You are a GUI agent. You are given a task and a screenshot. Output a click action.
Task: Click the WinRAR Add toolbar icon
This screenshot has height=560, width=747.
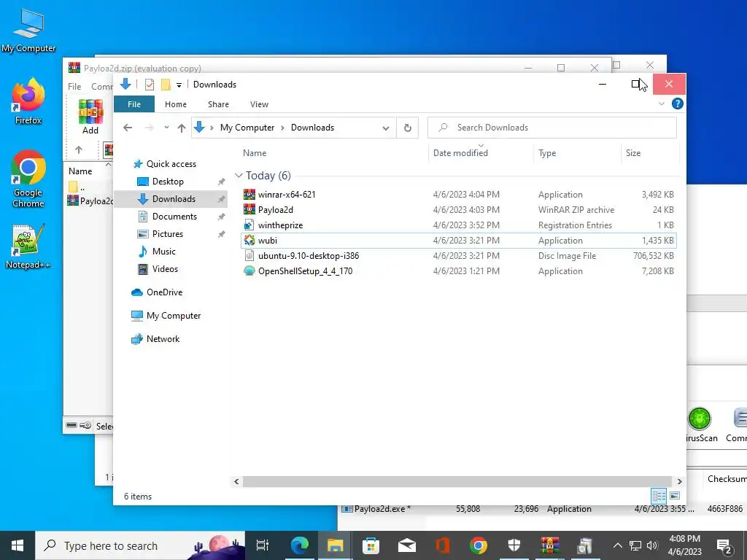pyautogui.click(x=90, y=117)
